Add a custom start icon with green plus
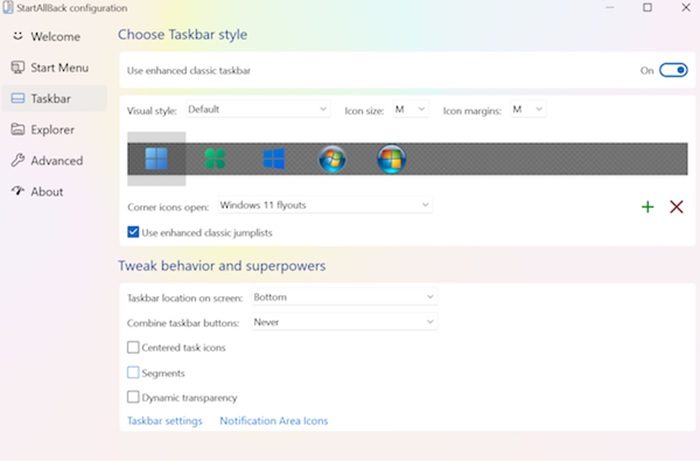 click(x=647, y=207)
